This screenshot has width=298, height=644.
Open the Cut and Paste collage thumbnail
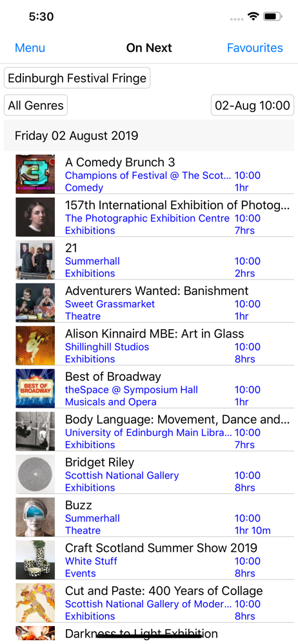click(x=35, y=603)
